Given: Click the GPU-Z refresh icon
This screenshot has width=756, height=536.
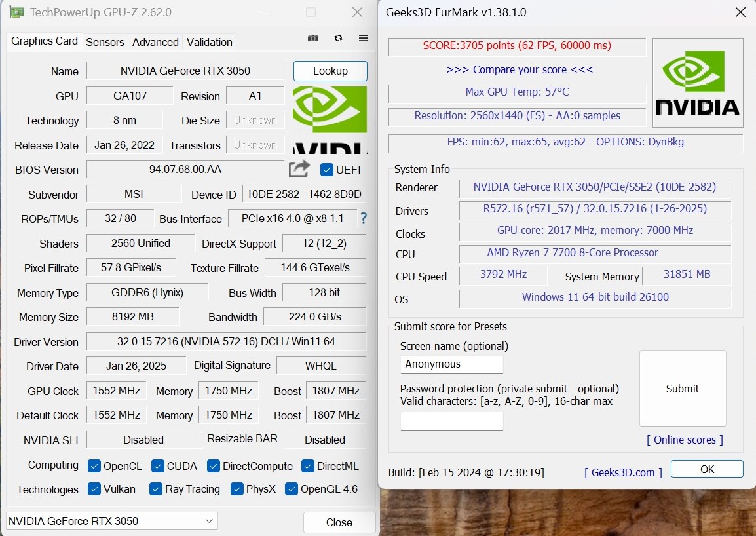Looking at the screenshot, I should point(338,39).
